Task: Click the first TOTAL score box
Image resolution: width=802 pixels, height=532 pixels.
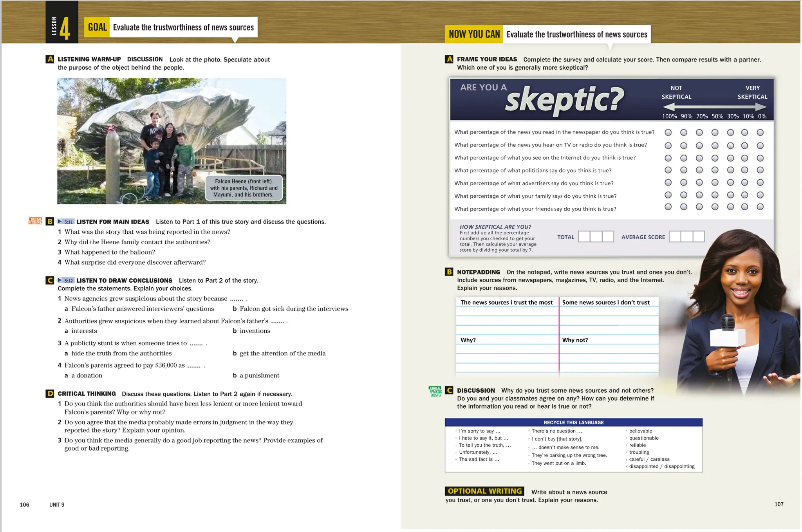Action: coord(584,237)
